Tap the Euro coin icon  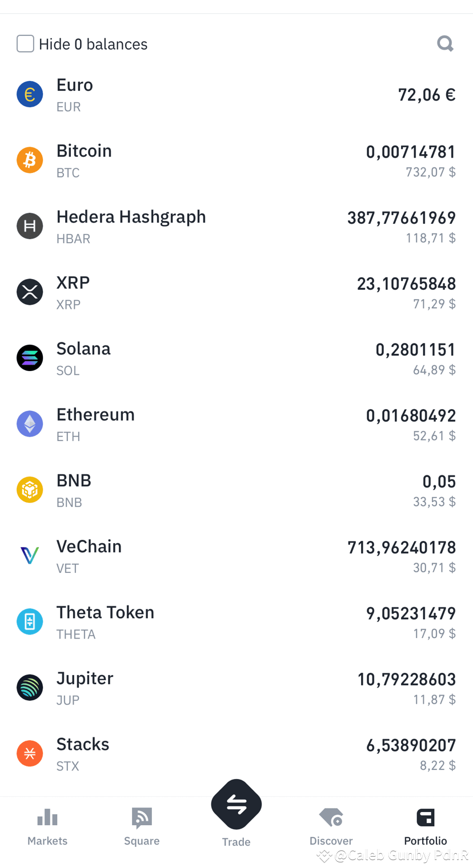click(x=30, y=94)
